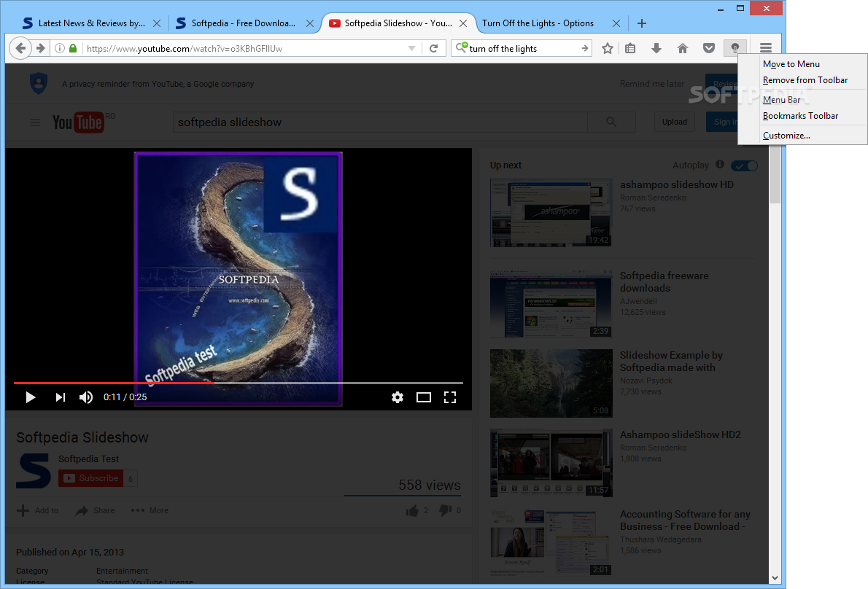Enter full screen video
868x589 pixels.
point(450,397)
